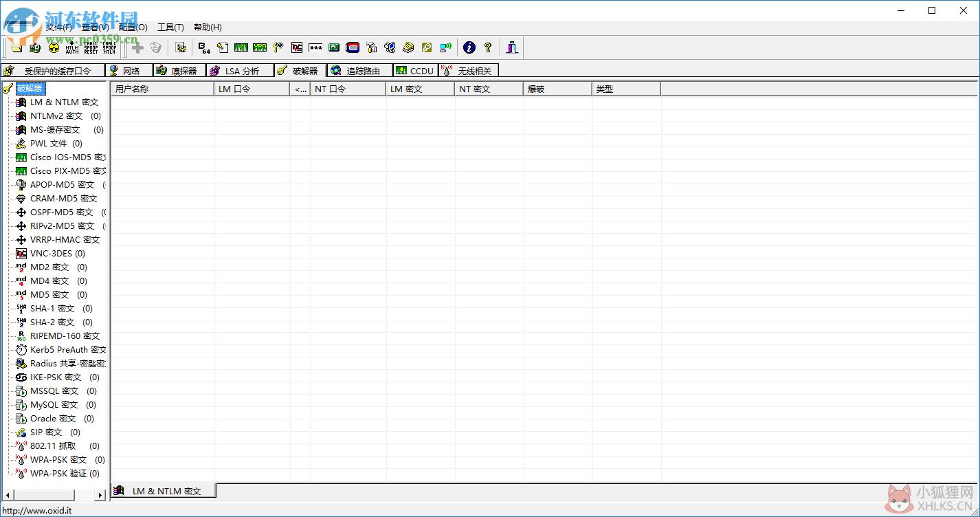Open the 配置(O) menu

133,27
